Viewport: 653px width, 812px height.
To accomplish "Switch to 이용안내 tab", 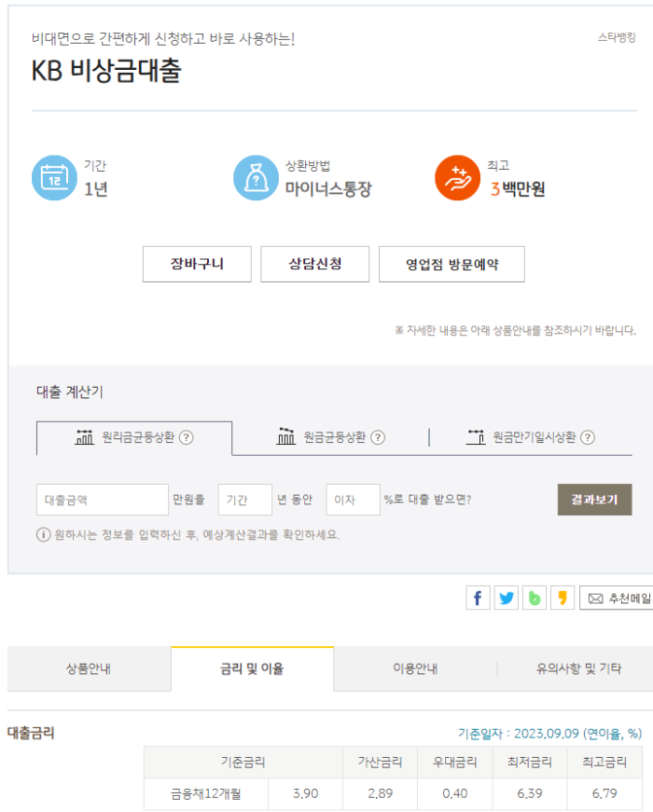I will point(415,668).
